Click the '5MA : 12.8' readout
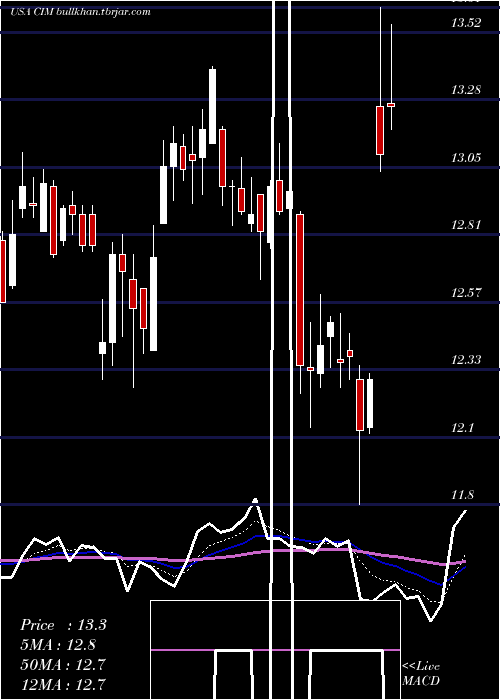The image size is (500, 700). coord(58,645)
